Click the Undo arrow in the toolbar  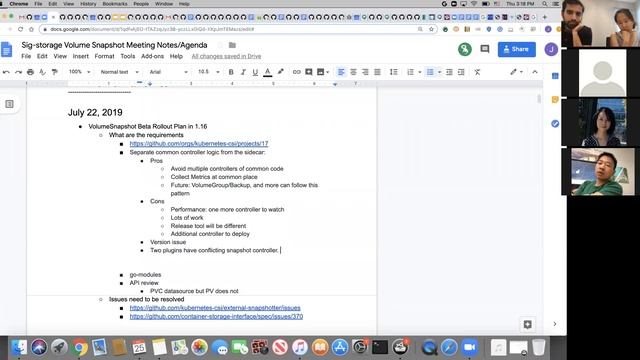tap(6, 72)
